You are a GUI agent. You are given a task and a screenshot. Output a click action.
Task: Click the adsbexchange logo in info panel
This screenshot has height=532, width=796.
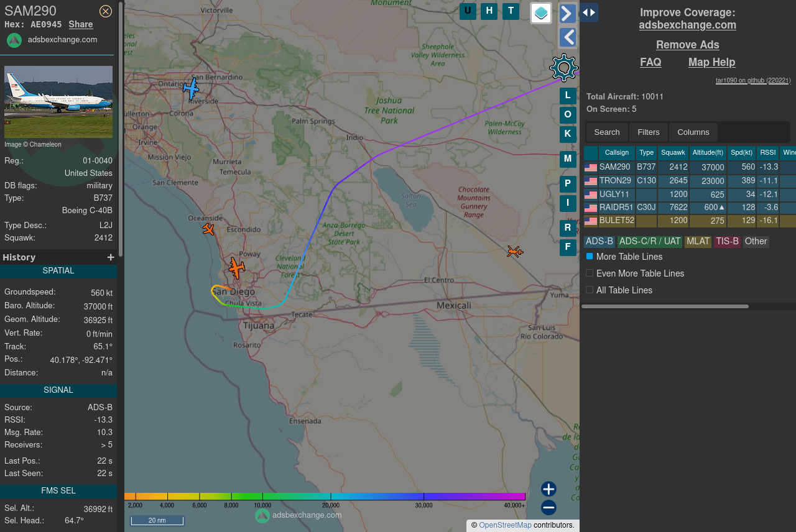pyautogui.click(x=14, y=40)
